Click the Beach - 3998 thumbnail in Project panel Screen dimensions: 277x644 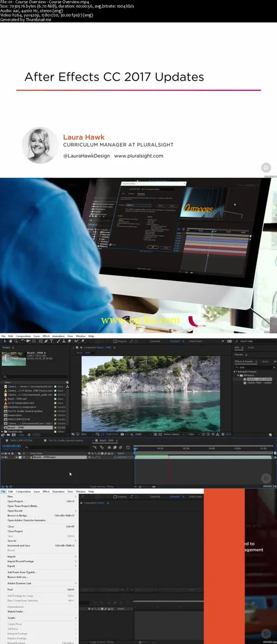tap(14, 359)
